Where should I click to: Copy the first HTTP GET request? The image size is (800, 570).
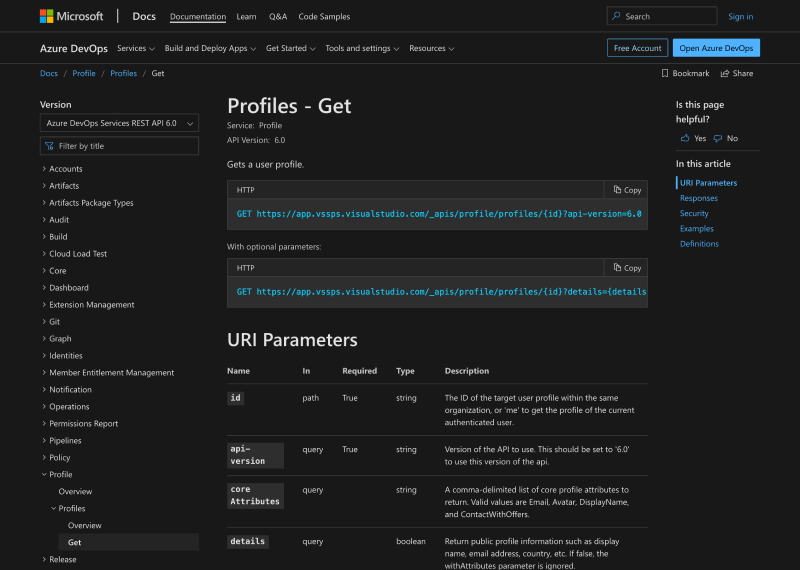click(x=626, y=190)
